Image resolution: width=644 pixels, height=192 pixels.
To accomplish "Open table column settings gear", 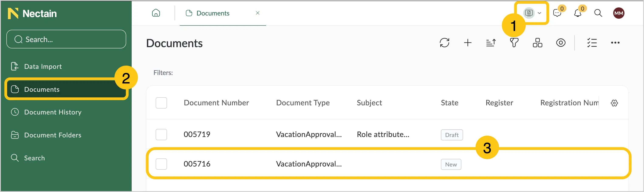I will [x=614, y=103].
